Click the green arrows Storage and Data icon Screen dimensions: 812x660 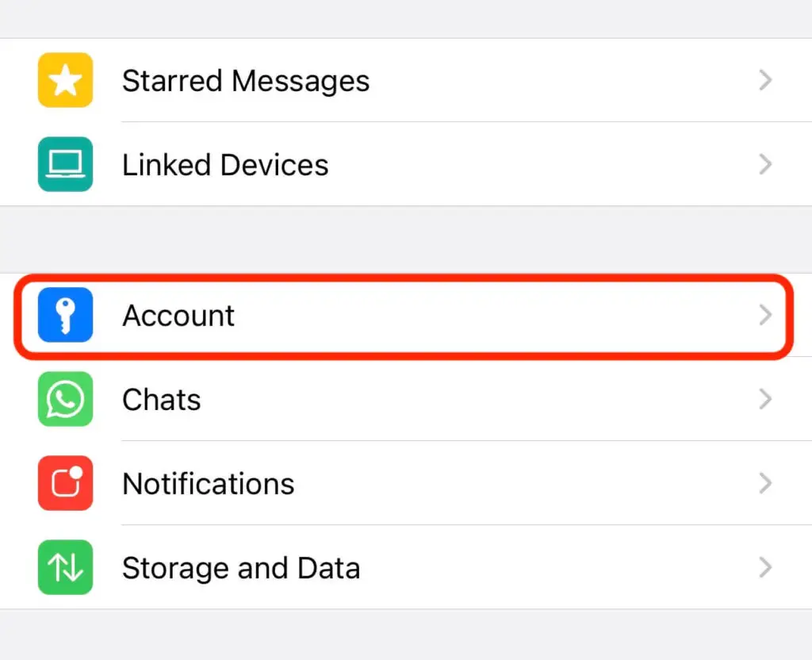(x=65, y=567)
